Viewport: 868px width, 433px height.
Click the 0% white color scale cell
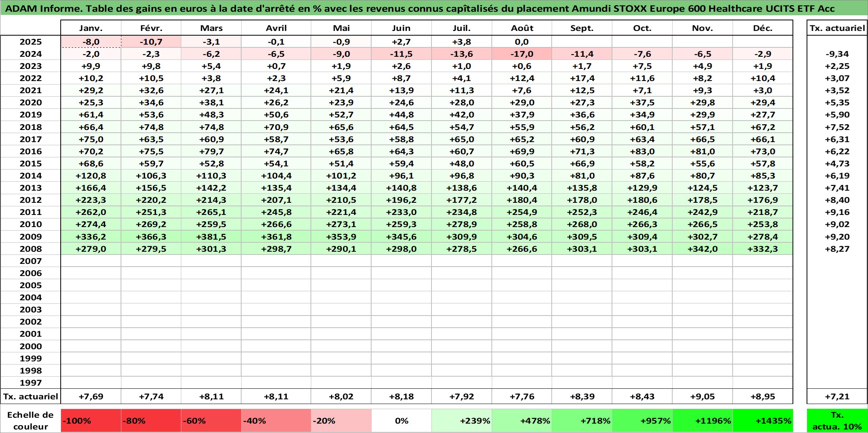pyautogui.click(x=401, y=421)
